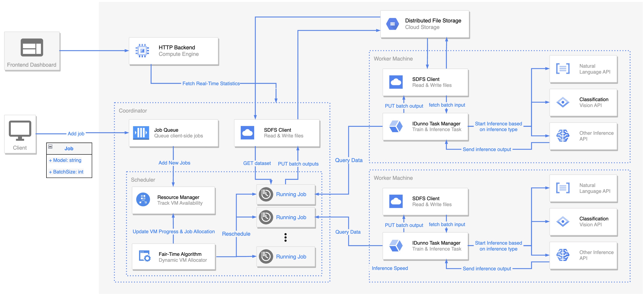The image size is (644, 296).
Task: Select the 'Add job' arrow label
Action: pos(76,134)
